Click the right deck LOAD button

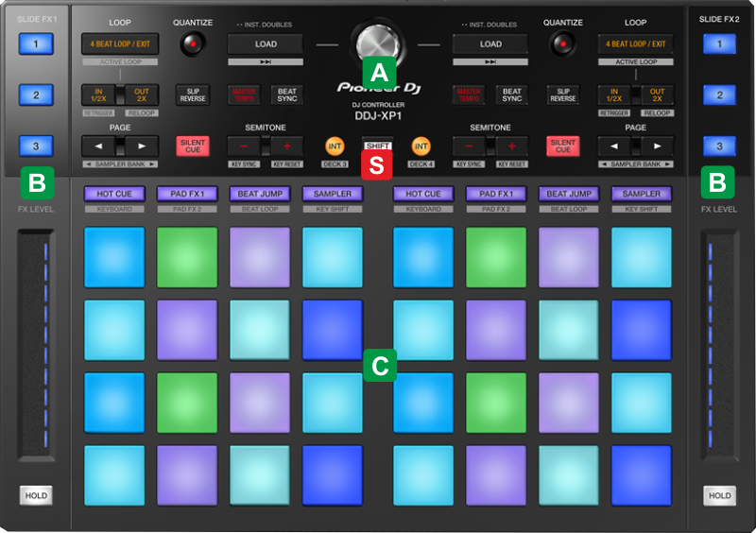tap(490, 43)
